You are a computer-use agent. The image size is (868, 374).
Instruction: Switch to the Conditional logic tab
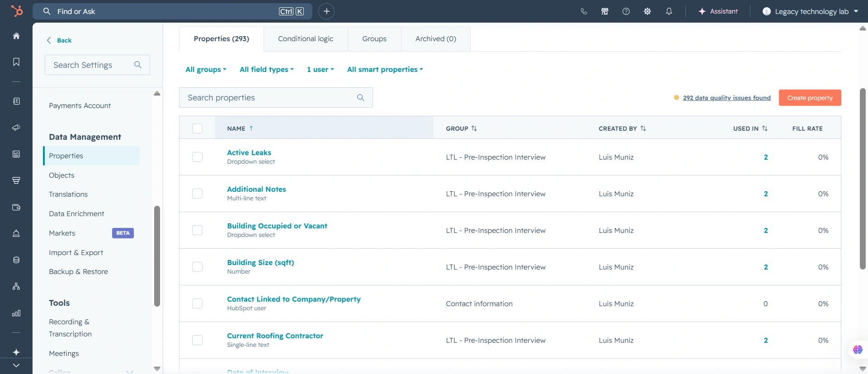(306, 39)
